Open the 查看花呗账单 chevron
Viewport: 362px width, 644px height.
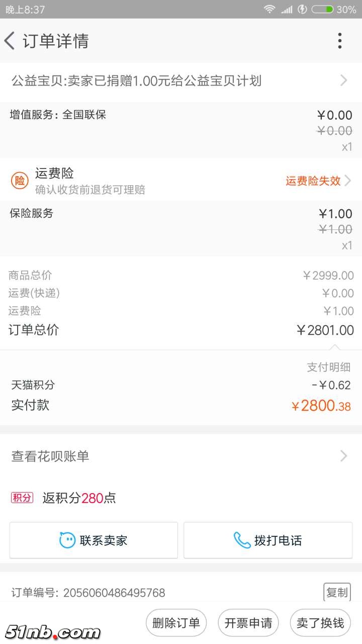tap(344, 456)
